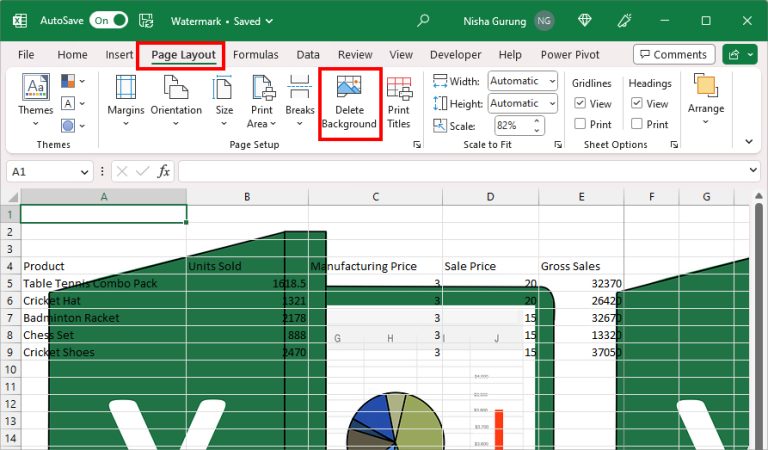Collapse ribbon display options chevron
Viewport: 768px width, 450px height.
pyautogui.click(x=749, y=142)
